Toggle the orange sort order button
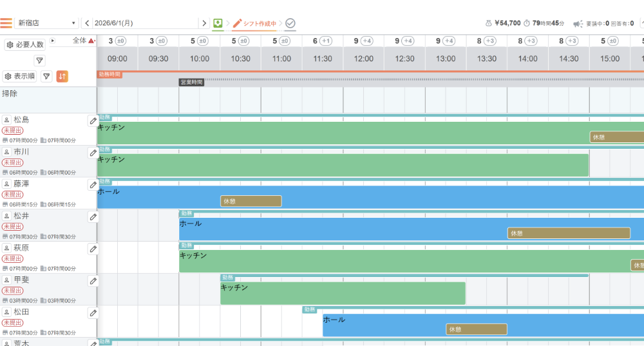Screen dimensions: 644x346 click(x=62, y=77)
